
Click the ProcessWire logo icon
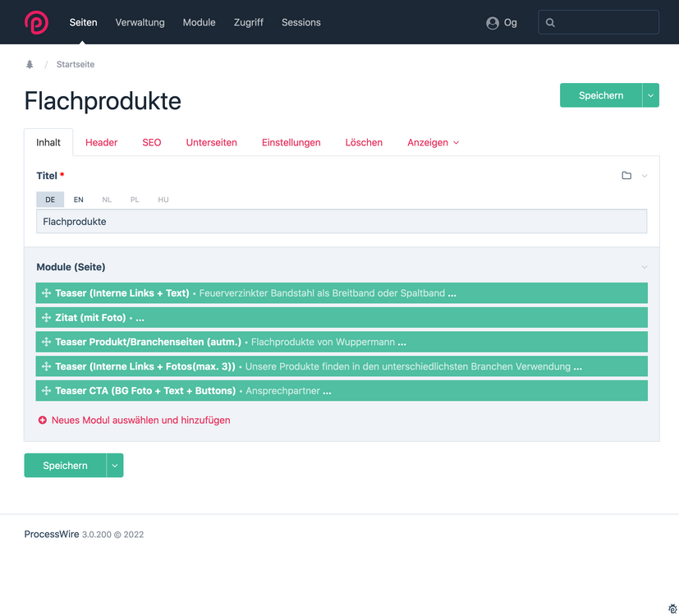pos(36,22)
